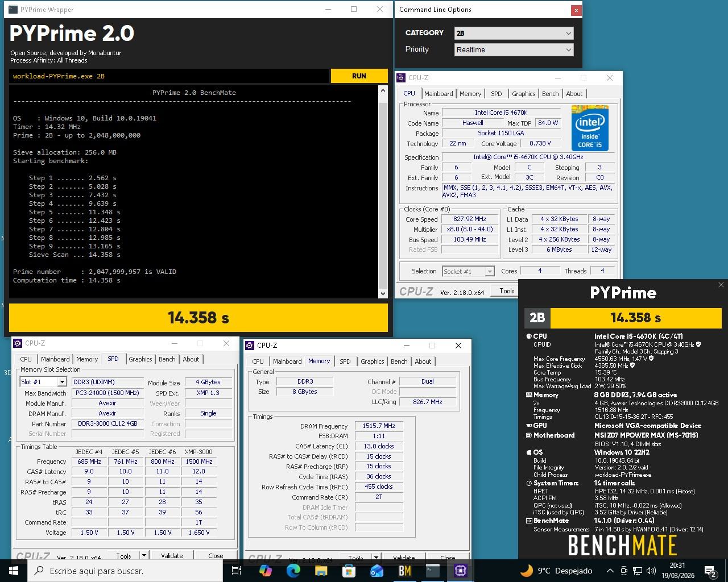The height and width of the screenshot is (582, 728).
Task: Click the Meet Now tray icon
Action: (624, 570)
